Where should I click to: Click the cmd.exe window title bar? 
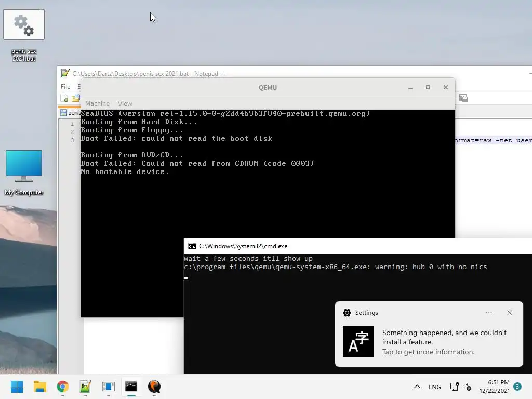click(x=358, y=246)
